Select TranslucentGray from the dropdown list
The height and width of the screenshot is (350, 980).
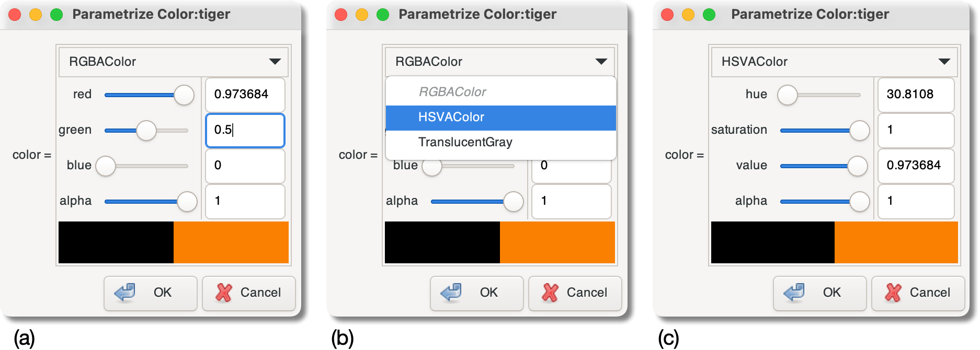pyautogui.click(x=465, y=142)
